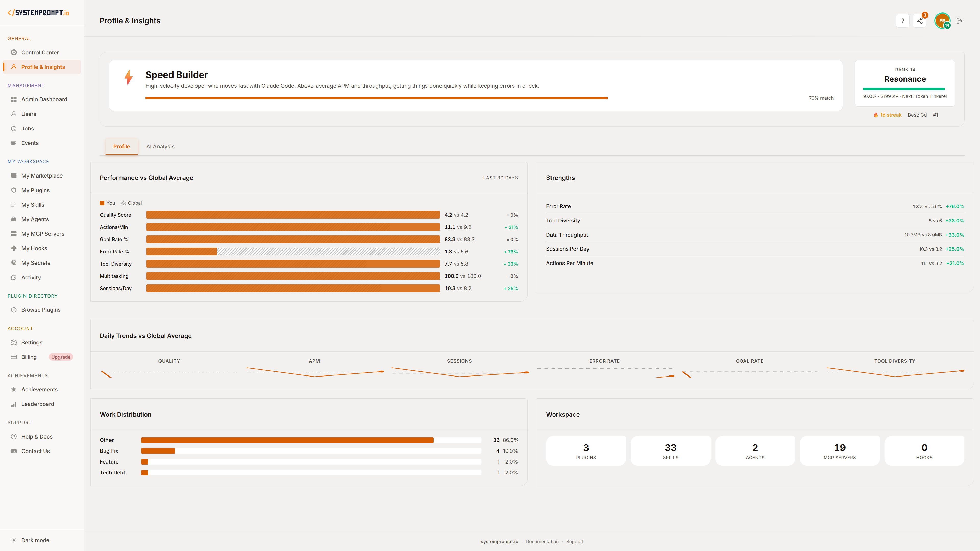Toggle the 'You' legend in Performance chart
Image resolution: width=980 pixels, height=551 pixels.
coord(107,203)
